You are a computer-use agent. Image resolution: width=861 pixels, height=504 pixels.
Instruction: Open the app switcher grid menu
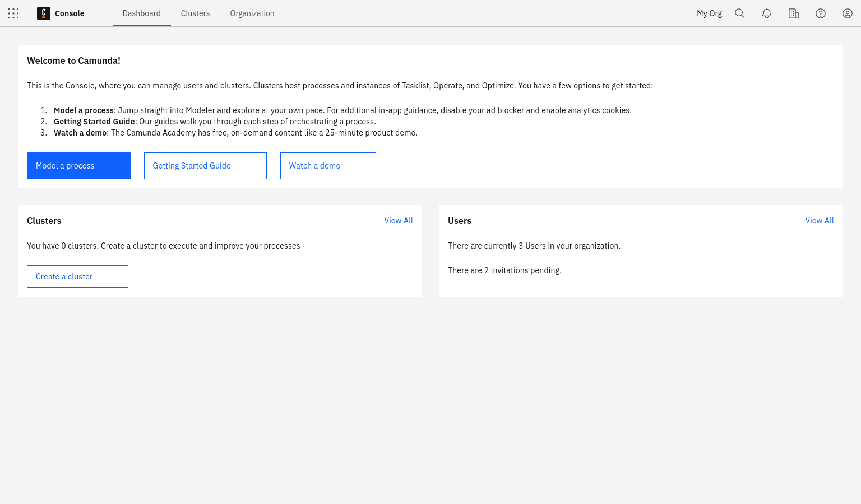tap(13, 13)
